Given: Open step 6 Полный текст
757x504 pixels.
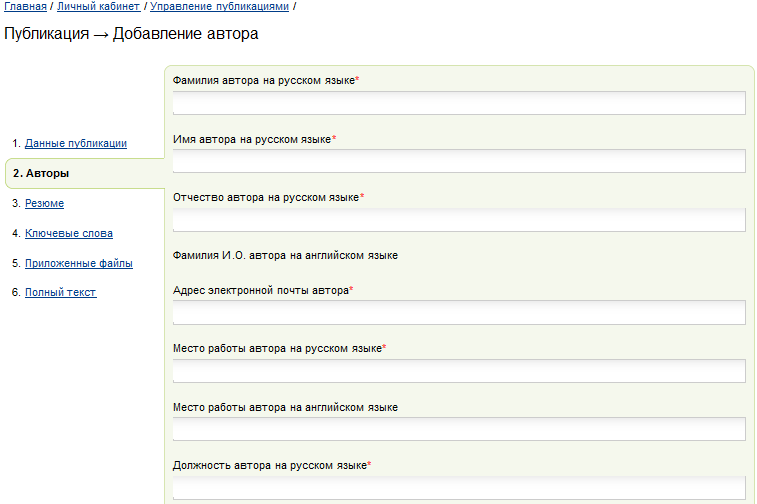Looking at the screenshot, I should click(x=60, y=292).
